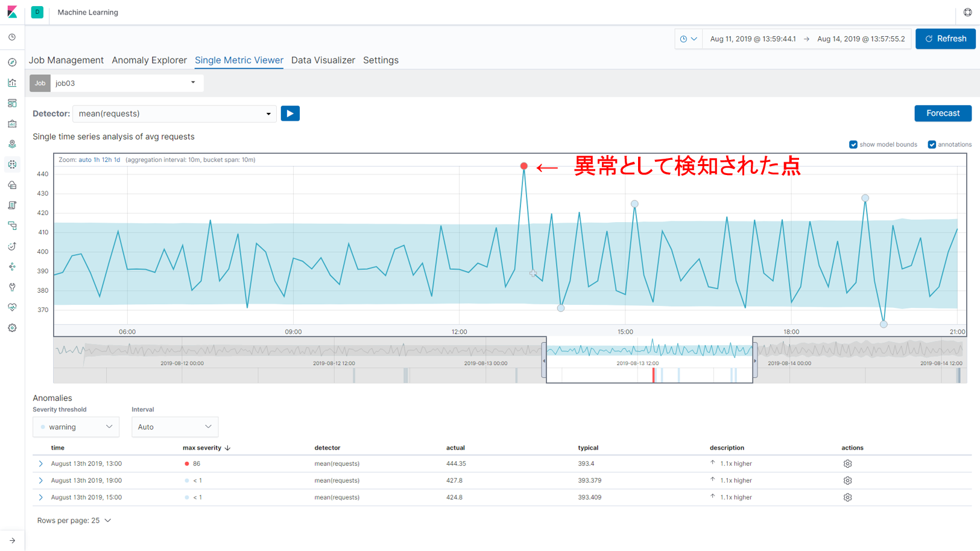980x551 pixels.
Task: Expand the August 13th 15:00 anomaly row
Action: pos(40,497)
